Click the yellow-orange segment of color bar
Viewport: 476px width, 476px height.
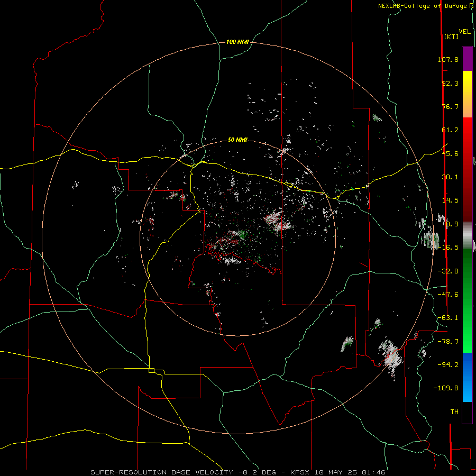point(467,94)
